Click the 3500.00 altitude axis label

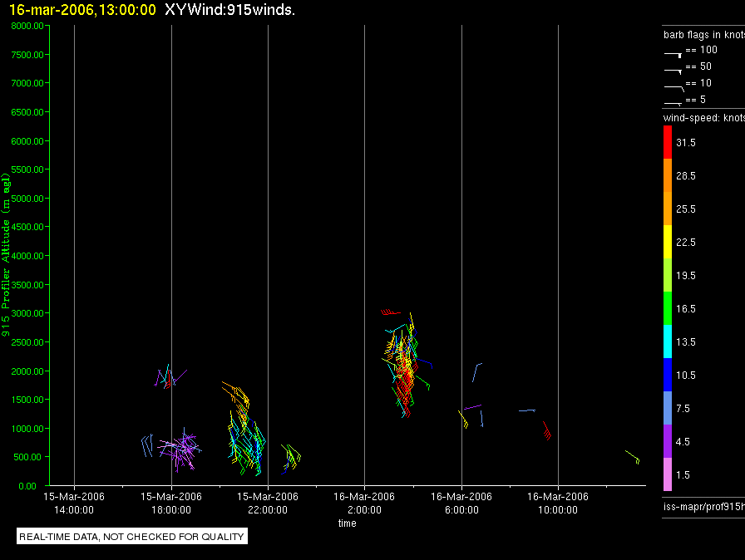tap(27, 285)
